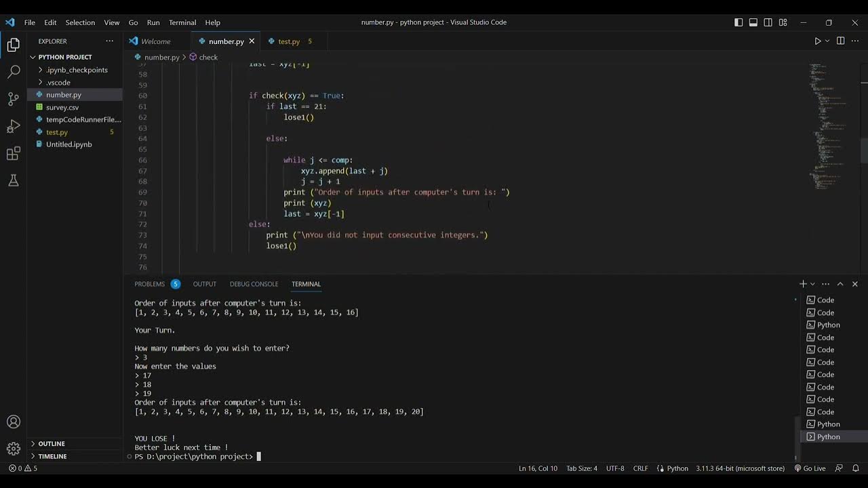Screen dimensions: 868x488
Task: Open the terminal launch profile dropdown
Action: coord(812,284)
